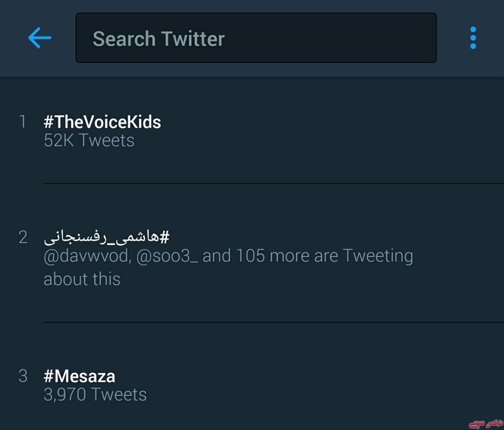Select trend rank number 2
The height and width of the screenshot is (430, 504).
[23, 237]
